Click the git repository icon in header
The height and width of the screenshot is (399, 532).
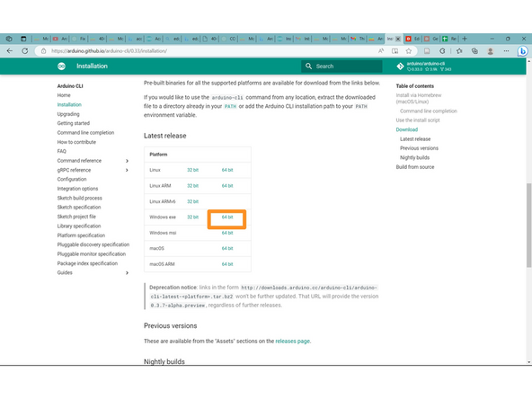(401, 66)
